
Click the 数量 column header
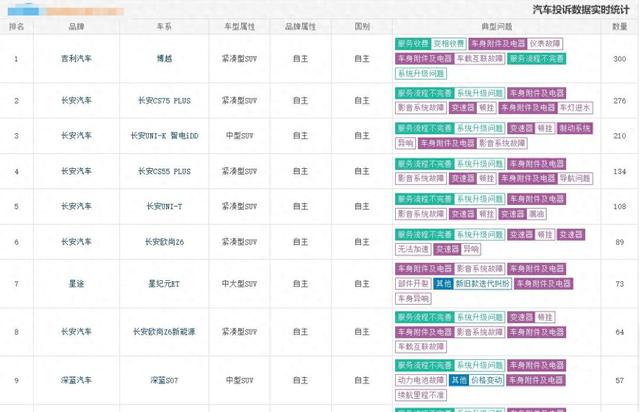pyautogui.click(x=620, y=27)
